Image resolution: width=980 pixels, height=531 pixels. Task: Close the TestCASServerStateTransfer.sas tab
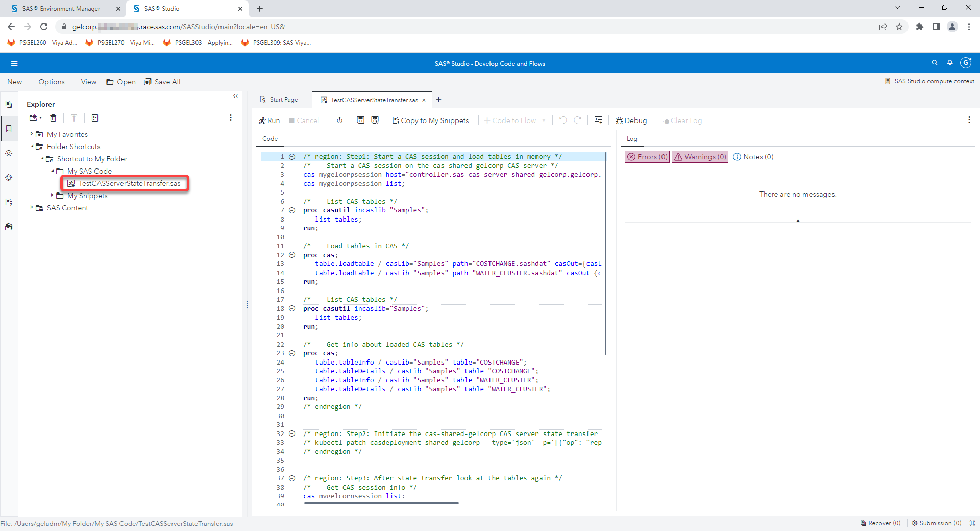424,100
